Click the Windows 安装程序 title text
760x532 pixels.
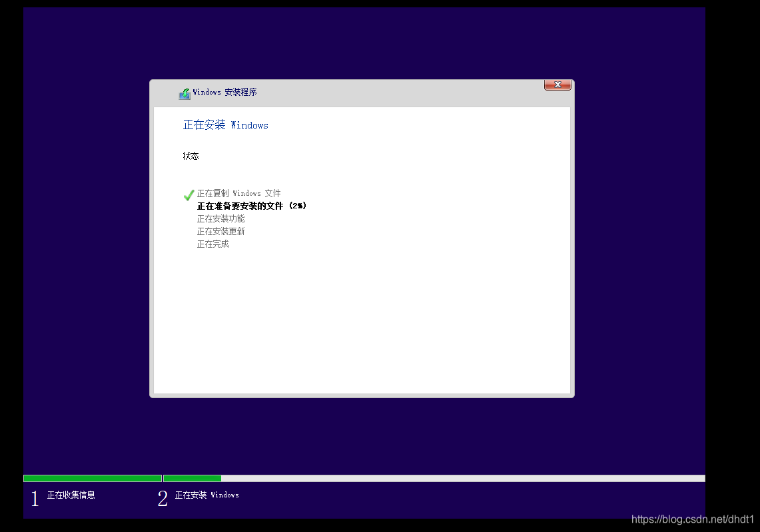pyautogui.click(x=225, y=92)
